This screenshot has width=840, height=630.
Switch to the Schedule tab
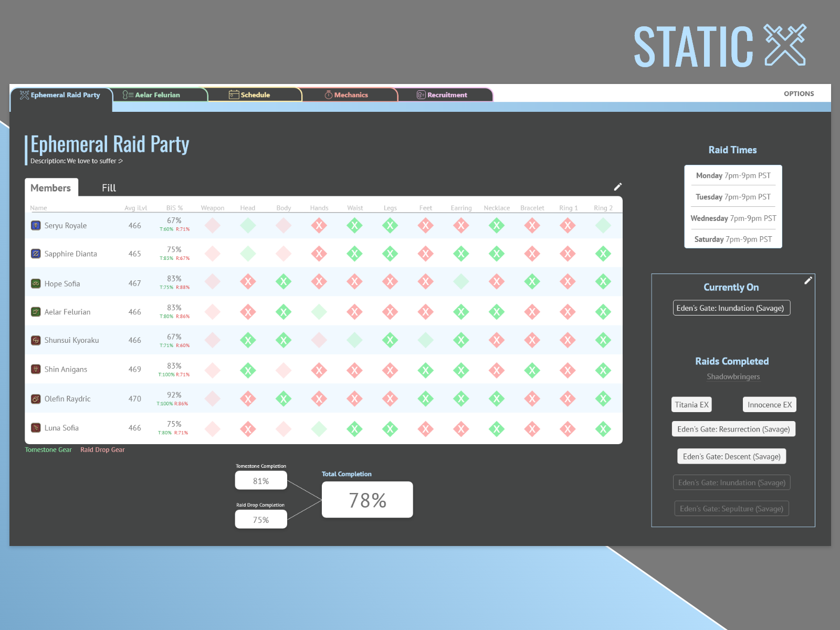(x=255, y=95)
